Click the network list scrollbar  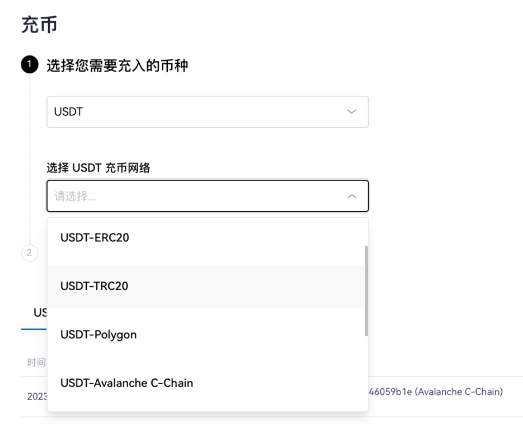366,291
